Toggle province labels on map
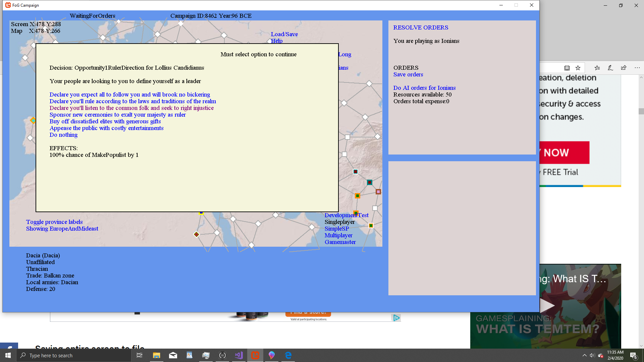 (54, 222)
